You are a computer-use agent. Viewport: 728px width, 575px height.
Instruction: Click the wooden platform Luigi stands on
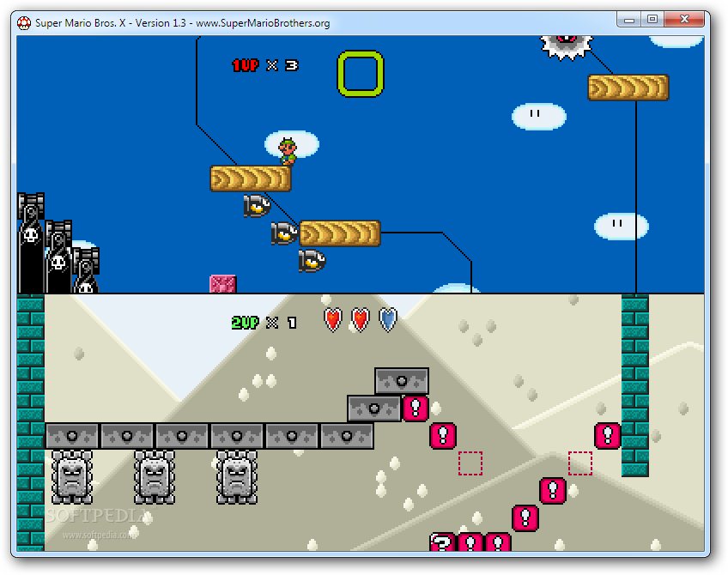[x=251, y=179]
